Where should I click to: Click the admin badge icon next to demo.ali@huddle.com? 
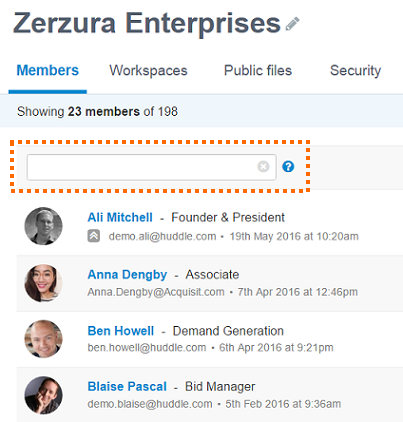94,236
